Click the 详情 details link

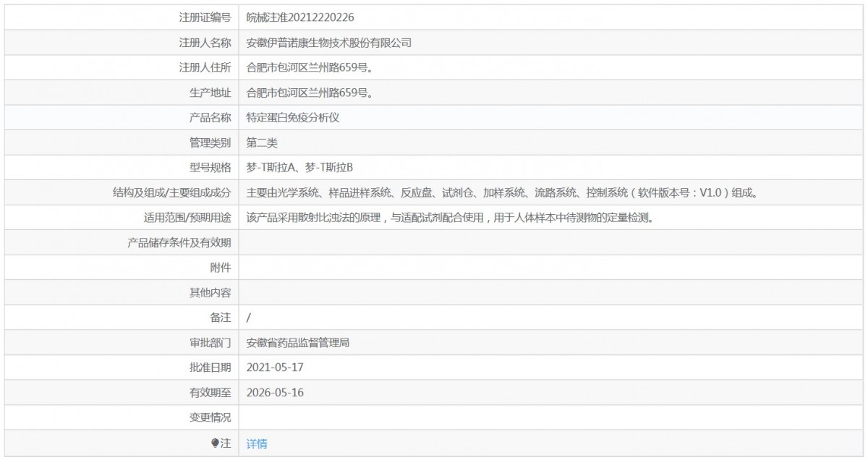[x=257, y=444]
